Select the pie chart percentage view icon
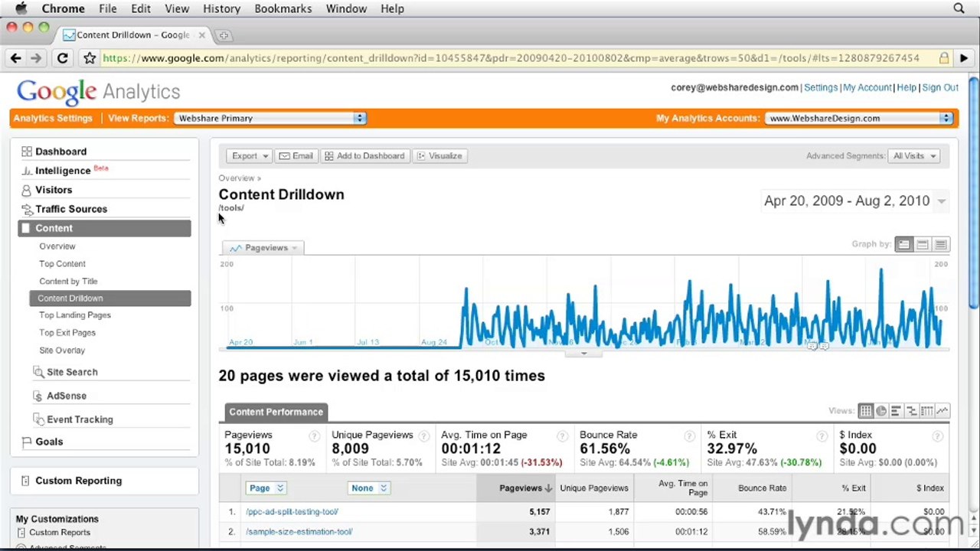 pos(881,411)
